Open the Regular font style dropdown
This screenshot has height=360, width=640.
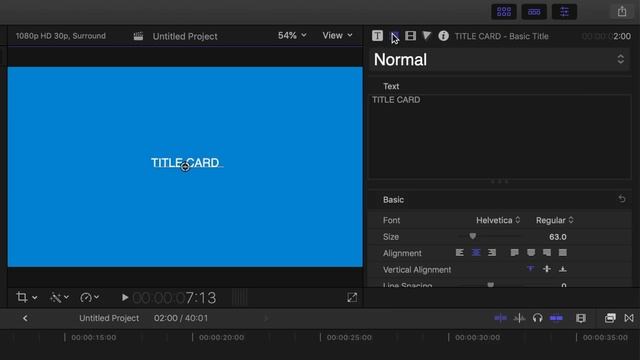tap(554, 220)
